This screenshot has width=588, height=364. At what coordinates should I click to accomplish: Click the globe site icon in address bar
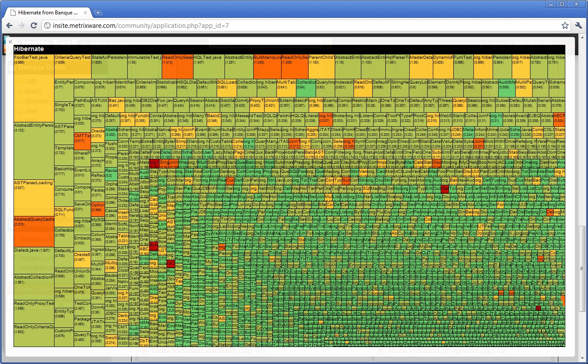[48, 26]
